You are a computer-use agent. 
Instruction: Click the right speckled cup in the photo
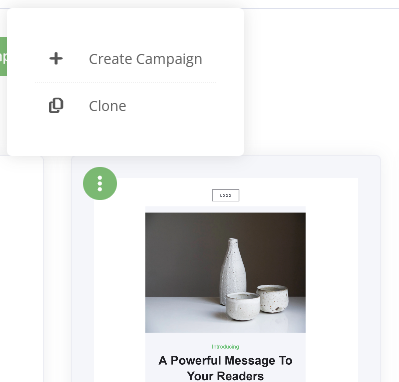pyautogui.click(x=273, y=298)
